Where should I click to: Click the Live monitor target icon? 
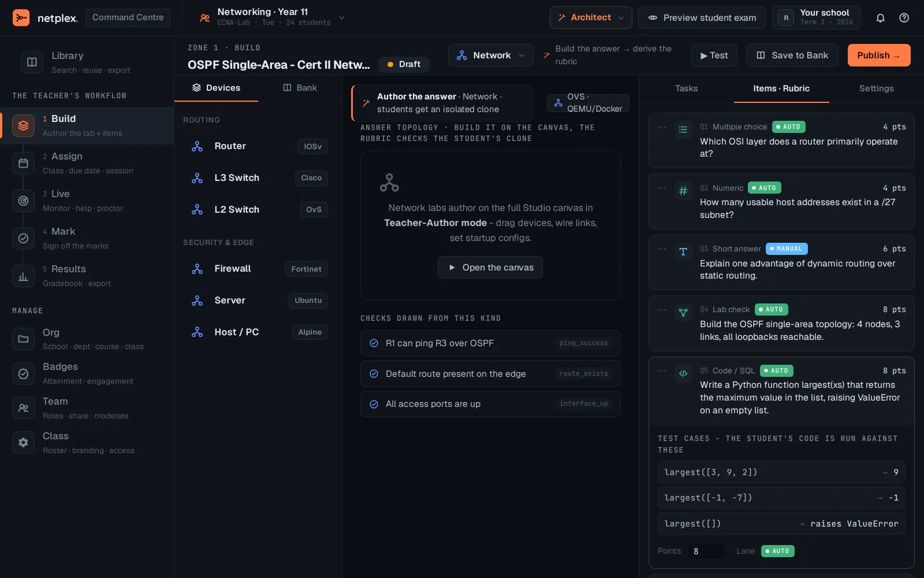23,201
